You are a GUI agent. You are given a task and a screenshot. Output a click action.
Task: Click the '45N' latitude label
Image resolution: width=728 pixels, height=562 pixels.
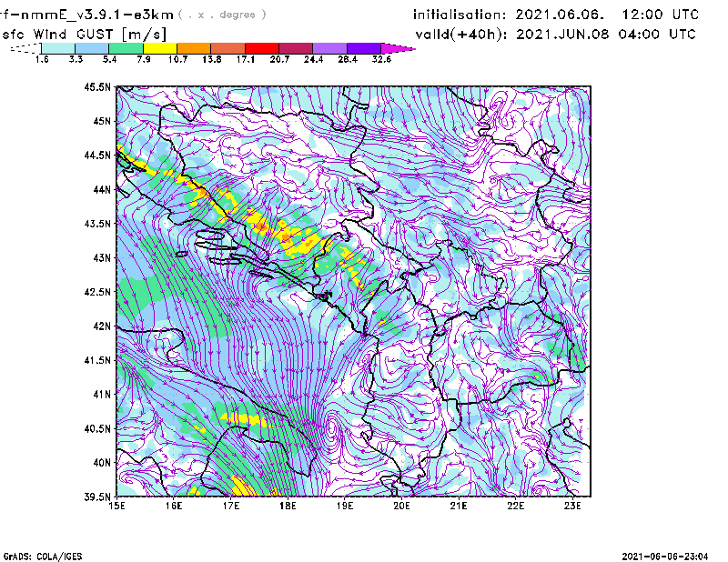pyautogui.click(x=102, y=121)
